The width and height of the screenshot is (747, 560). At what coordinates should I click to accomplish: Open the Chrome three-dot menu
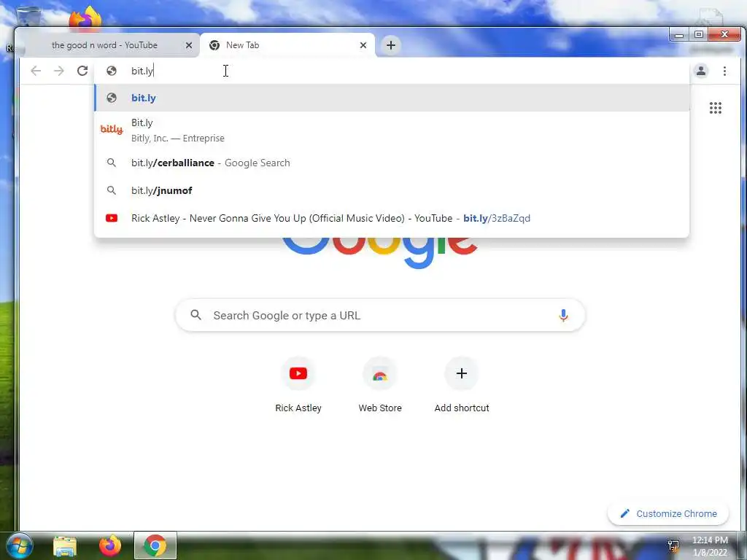724,71
